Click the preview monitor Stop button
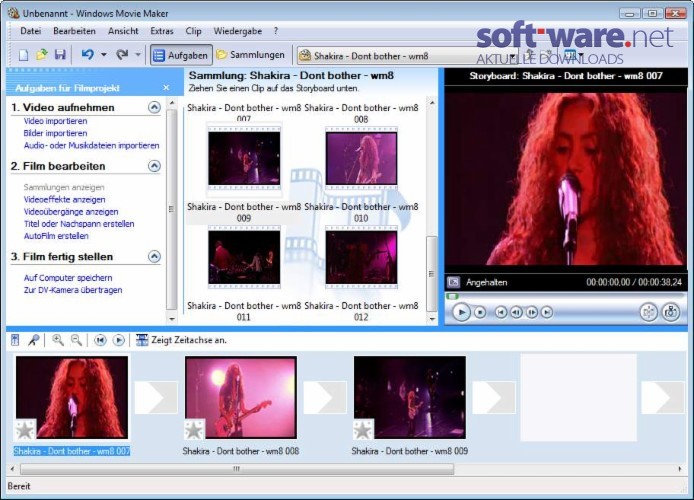 pos(480,312)
